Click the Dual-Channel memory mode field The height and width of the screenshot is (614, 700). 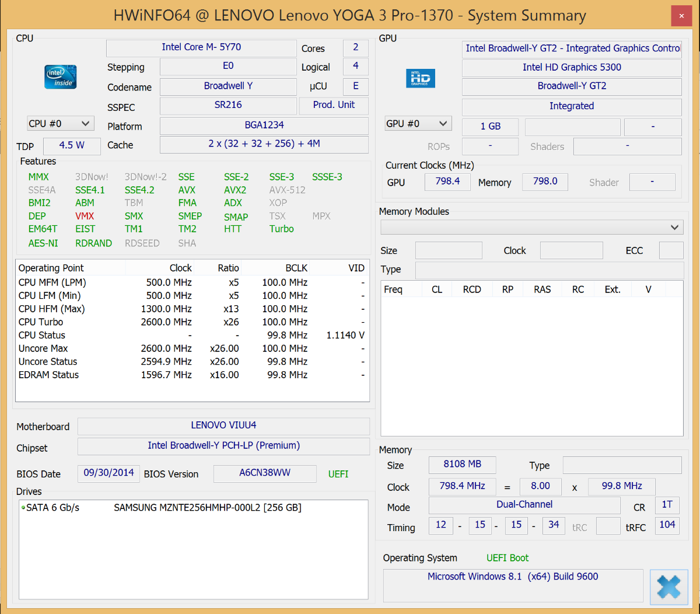pyautogui.click(x=524, y=505)
